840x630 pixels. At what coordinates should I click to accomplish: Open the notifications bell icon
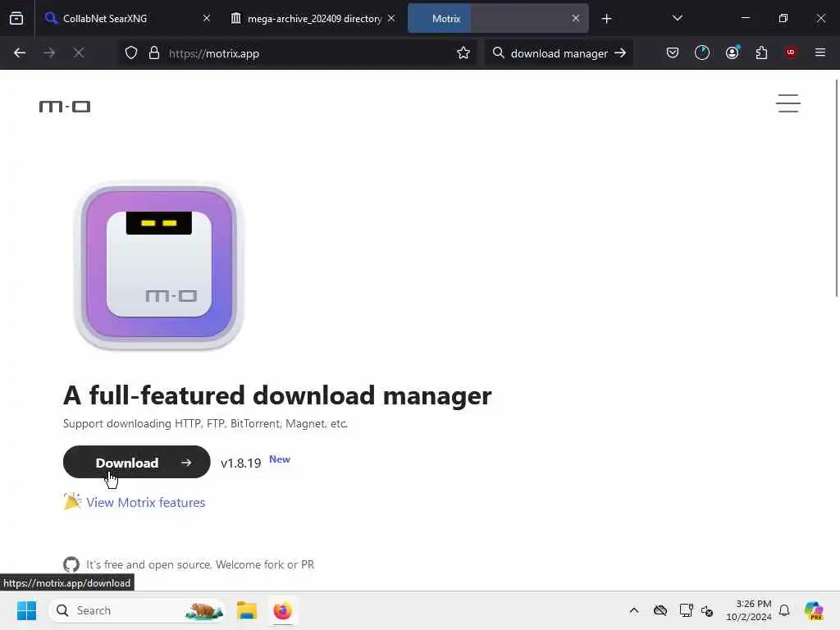[784, 610]
